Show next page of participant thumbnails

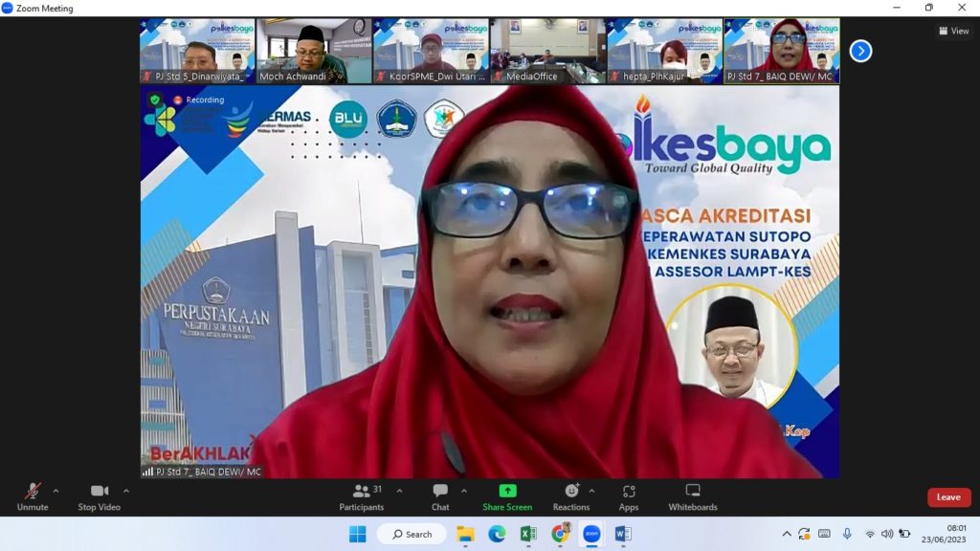coord(860,52)
